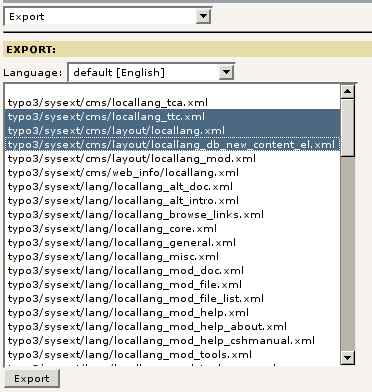
Task: Click the scrollbar up arrow in file list
Action: (347, 91)
